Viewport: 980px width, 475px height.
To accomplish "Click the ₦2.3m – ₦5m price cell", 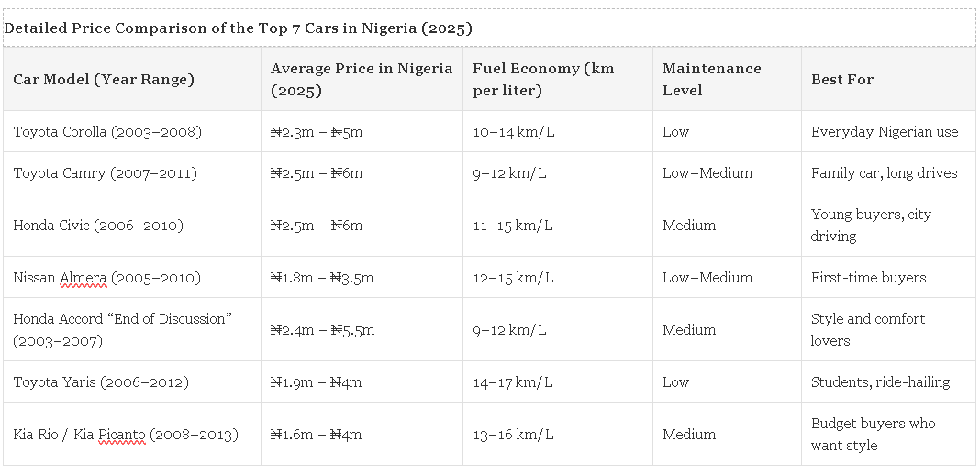I will 317,132.
